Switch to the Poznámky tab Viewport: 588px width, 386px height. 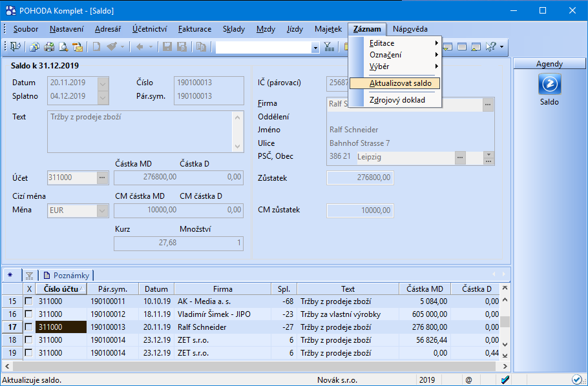pos(67,276)
